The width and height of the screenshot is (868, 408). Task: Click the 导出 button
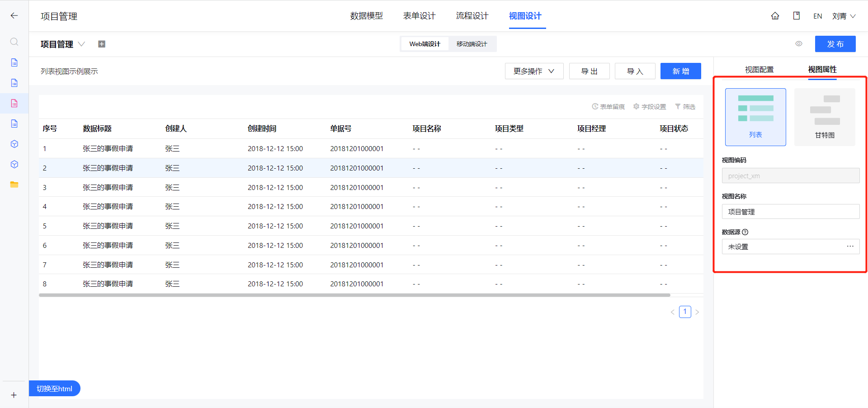coord(589,71)
